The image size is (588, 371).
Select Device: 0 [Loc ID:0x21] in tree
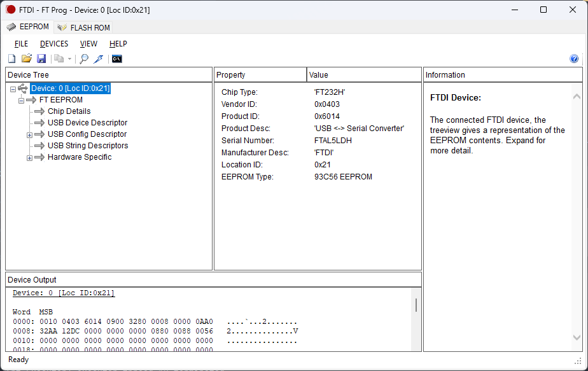tap(70, 88)
